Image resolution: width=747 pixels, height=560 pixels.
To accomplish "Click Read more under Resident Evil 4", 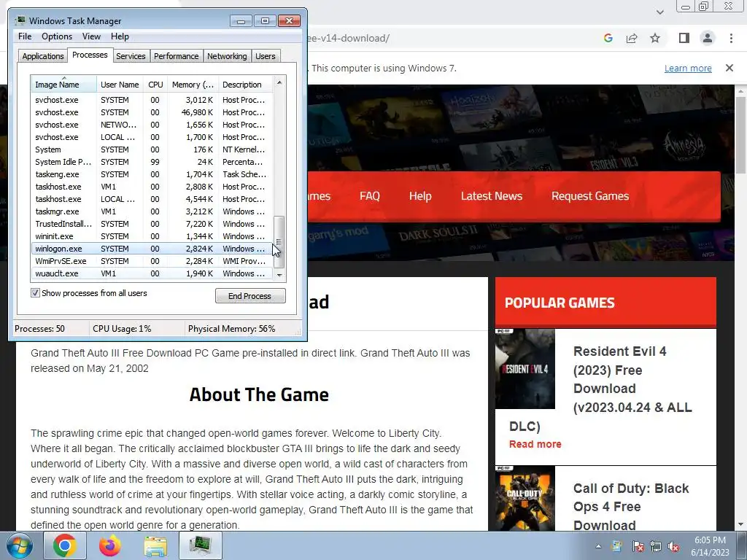I will click(x=535, y=444).
